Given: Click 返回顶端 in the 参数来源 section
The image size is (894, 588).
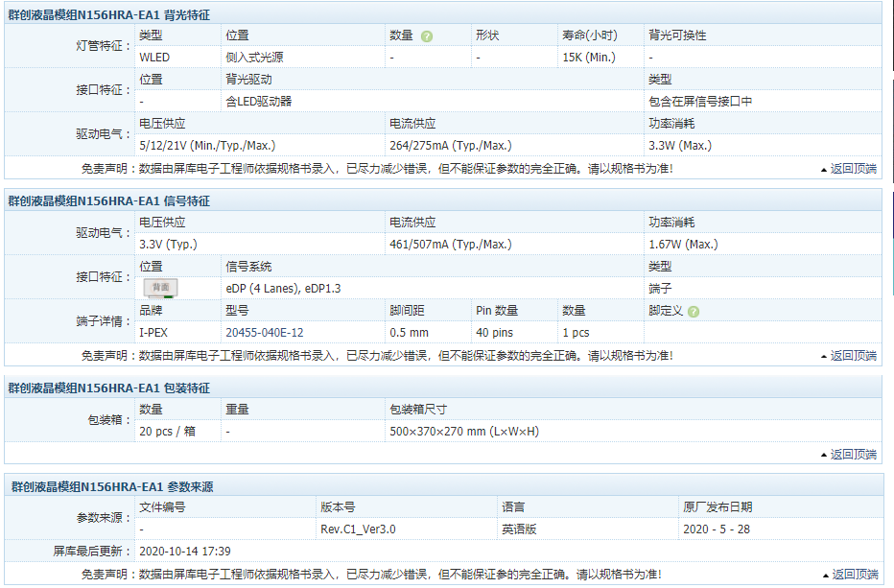Looking at the screenshot, I should coord(848,575).
